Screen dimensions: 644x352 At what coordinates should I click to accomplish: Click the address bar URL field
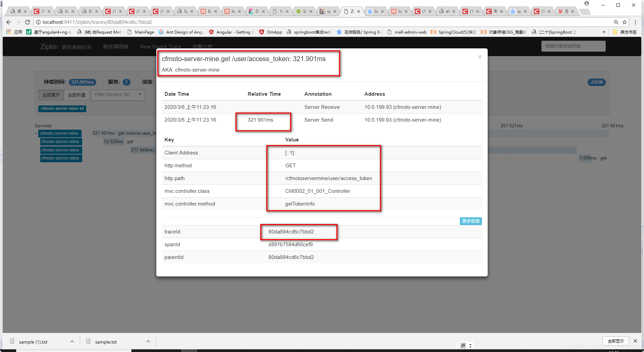tap(322, 22)
